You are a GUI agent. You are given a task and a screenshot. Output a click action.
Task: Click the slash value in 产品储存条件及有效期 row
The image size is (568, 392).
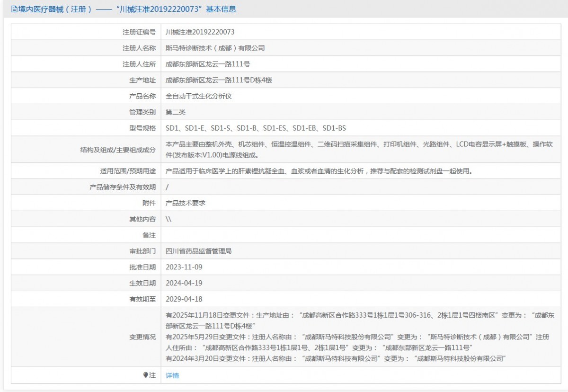click(x=167, y=187)
